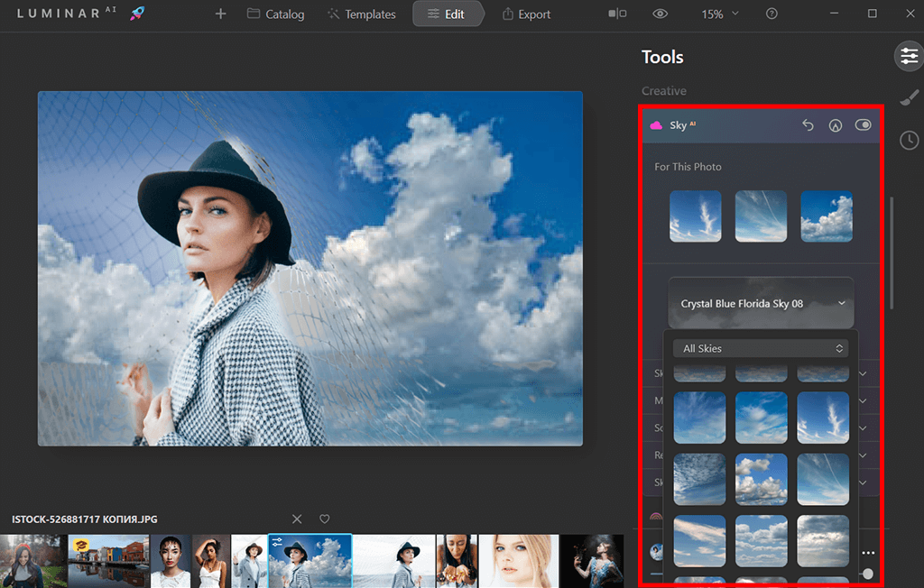Screen dimensions: 924x588
Task: Select the currently edited sky photo thumbnail
Action: (x=310, y=561)
